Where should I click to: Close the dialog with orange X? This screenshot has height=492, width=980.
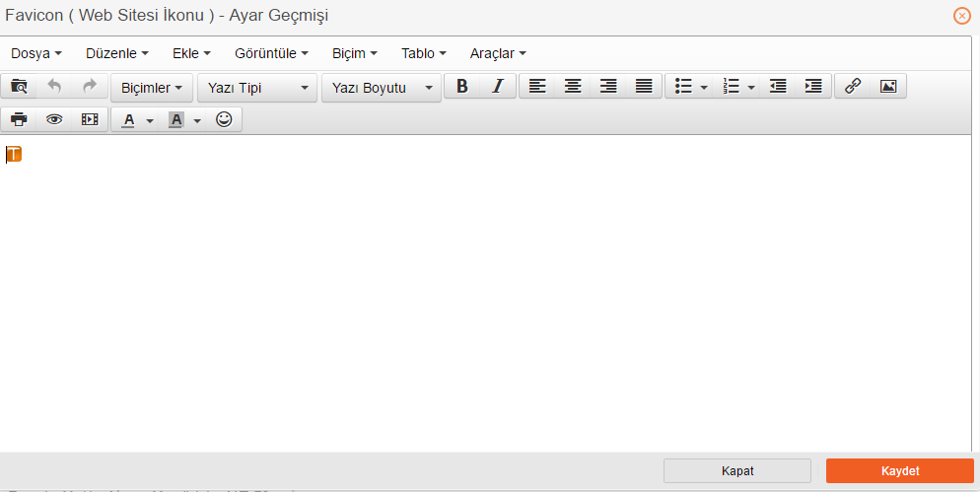962,16
